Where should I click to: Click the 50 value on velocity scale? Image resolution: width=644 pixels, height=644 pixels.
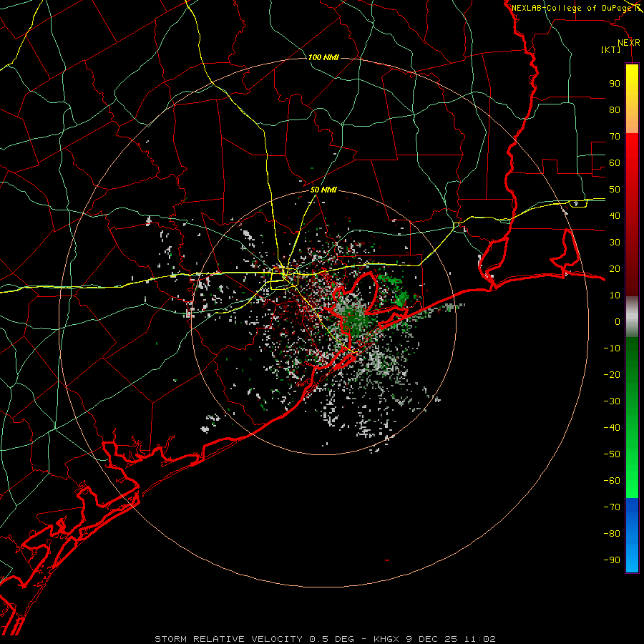pyautogui.click(x=615, y=190)
